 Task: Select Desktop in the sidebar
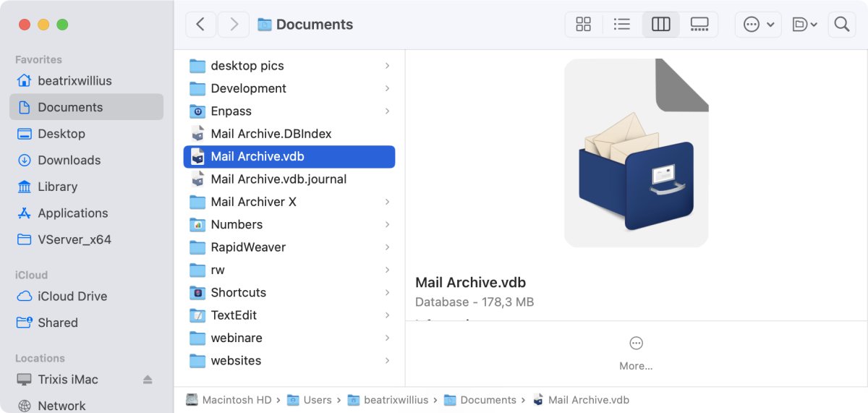[x=86, y=134]
